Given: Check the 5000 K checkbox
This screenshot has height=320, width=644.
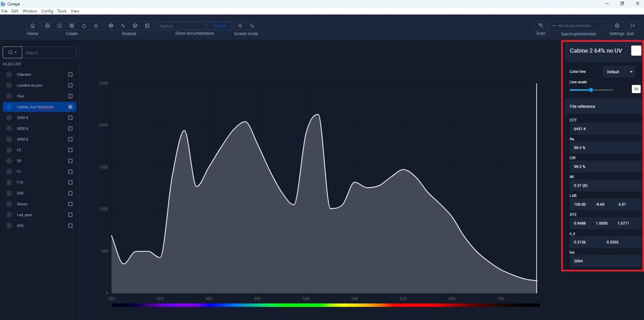Looking at the screenshot, I should pyautogui.click(x=70, y=129).
